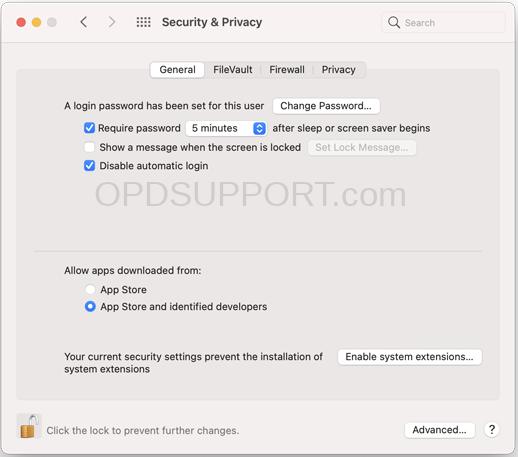Switch to the Firewall tab
Viewport: 518px width, 457px height.
coord(287,70)
